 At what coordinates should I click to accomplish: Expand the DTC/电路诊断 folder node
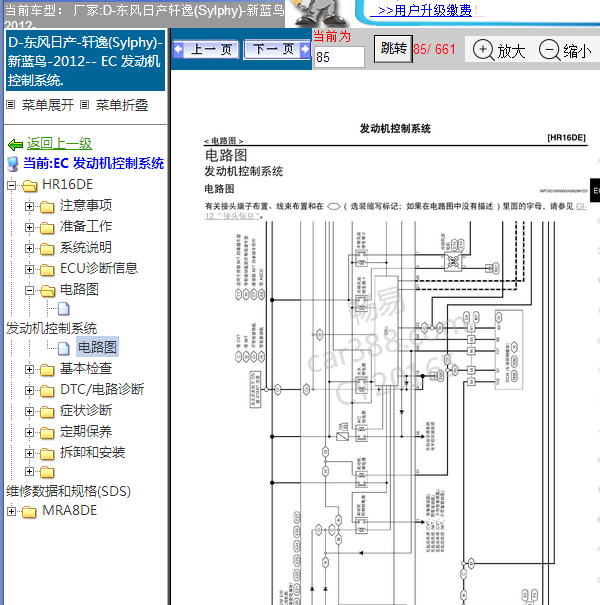[x=29, y=390]
